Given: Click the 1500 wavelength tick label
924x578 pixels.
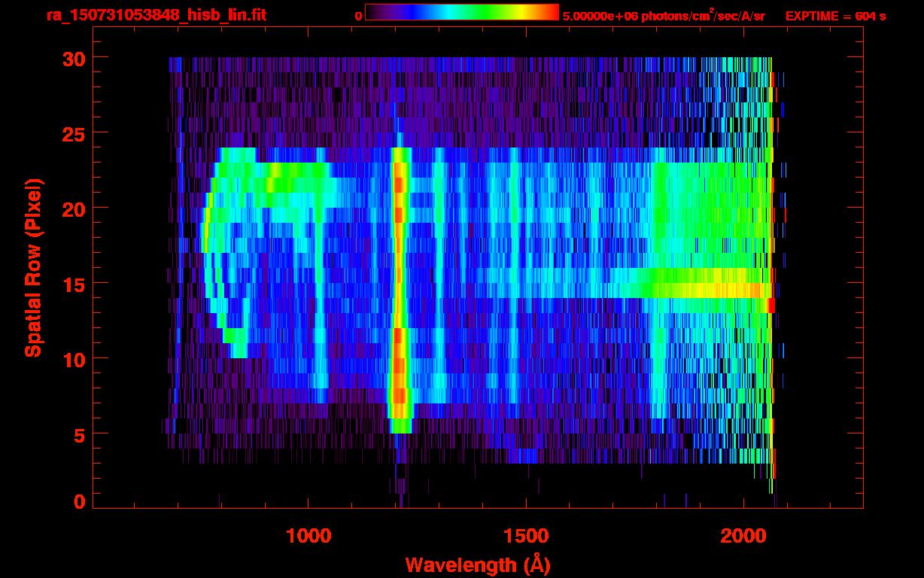Looking at the screenshot, I should click(526, 536).
